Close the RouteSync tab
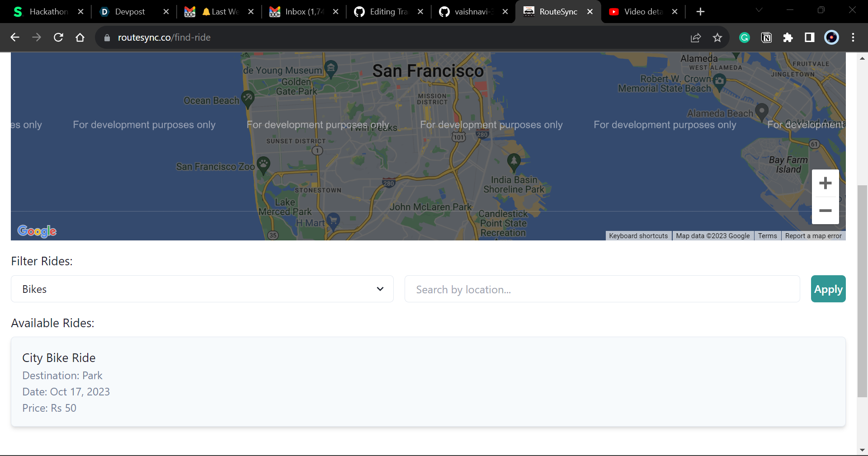The image size is (868, 456). (x=590, y=12)
